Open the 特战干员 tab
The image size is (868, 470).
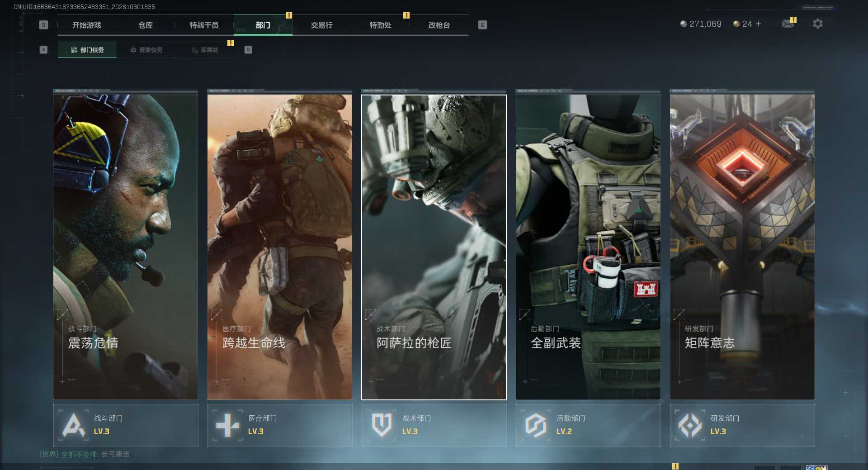tap(204, 25)
